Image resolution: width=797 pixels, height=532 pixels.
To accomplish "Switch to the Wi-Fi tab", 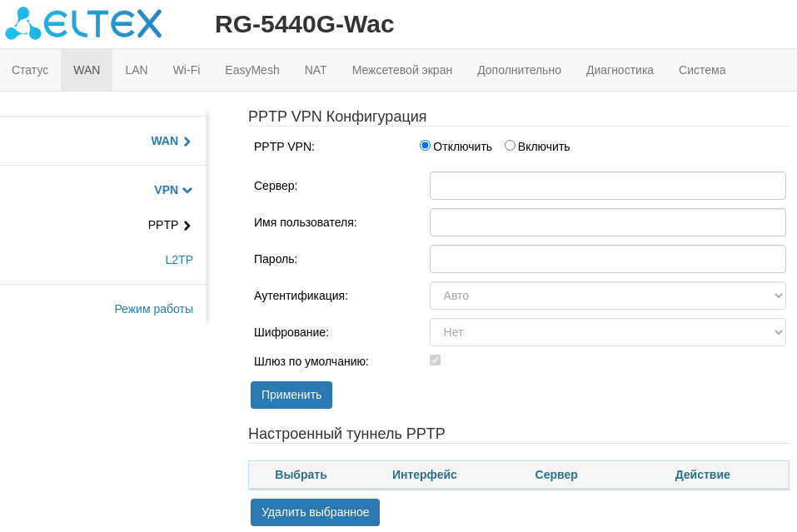I will tap(187, 70).
